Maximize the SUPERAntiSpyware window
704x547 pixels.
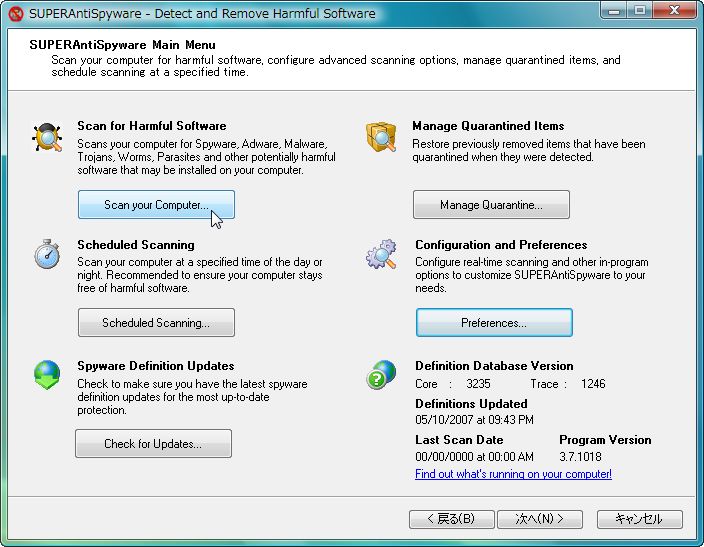(640, 11)
